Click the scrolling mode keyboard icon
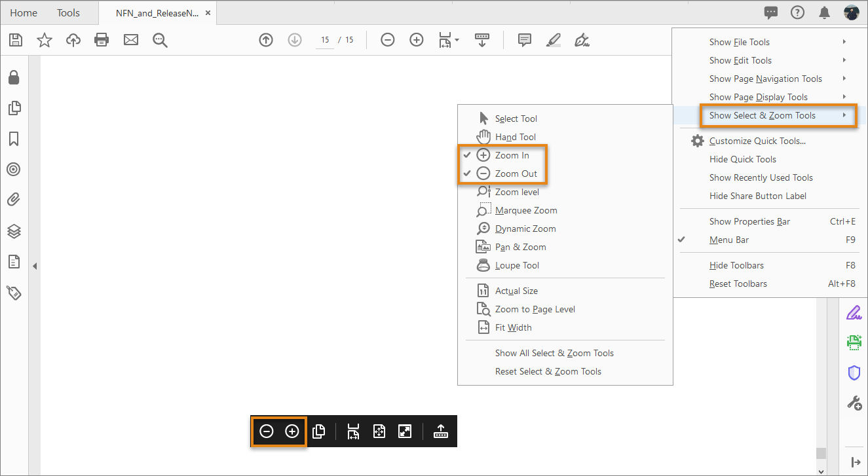The width and height of the screenshot is (868, 476). coord(482,40)
